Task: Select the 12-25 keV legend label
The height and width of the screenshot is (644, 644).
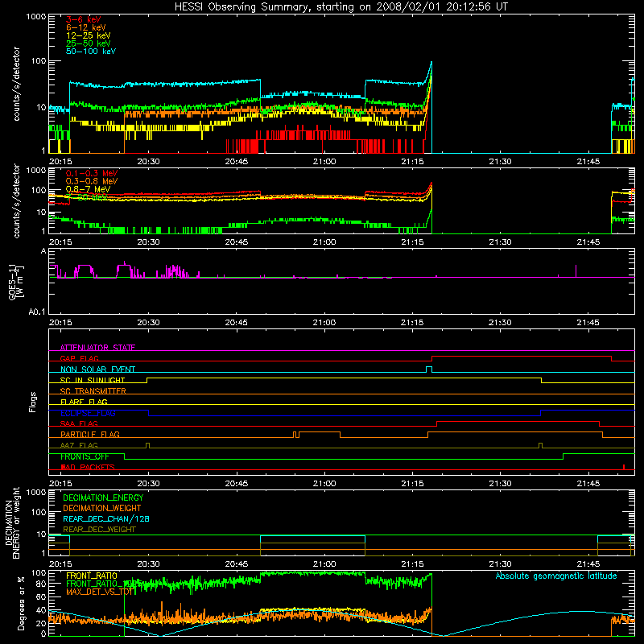Action: 89,35
